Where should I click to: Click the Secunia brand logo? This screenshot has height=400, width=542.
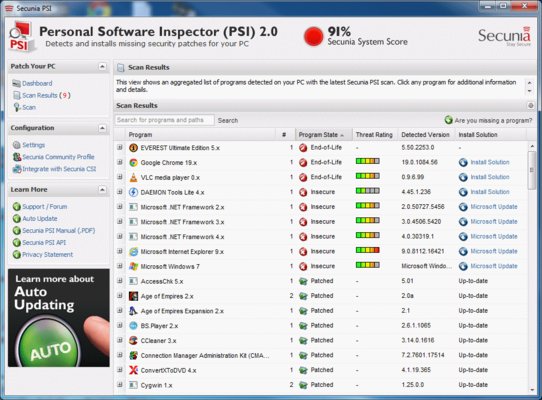pos(504,36)
